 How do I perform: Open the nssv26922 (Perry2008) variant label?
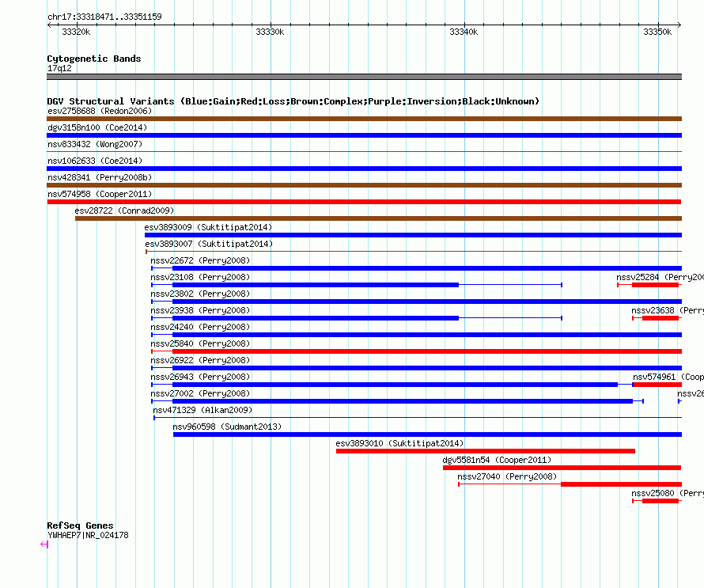click(200, 360)
